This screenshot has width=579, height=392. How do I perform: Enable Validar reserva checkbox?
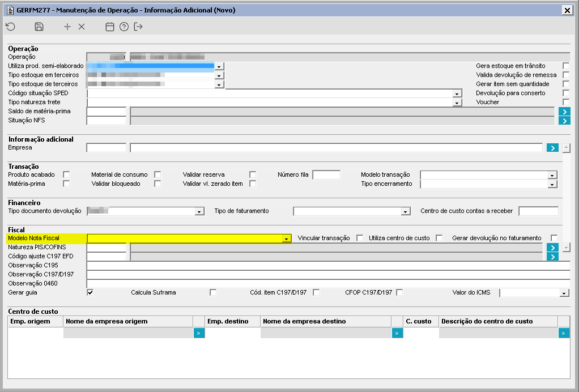tap(253, 174)
